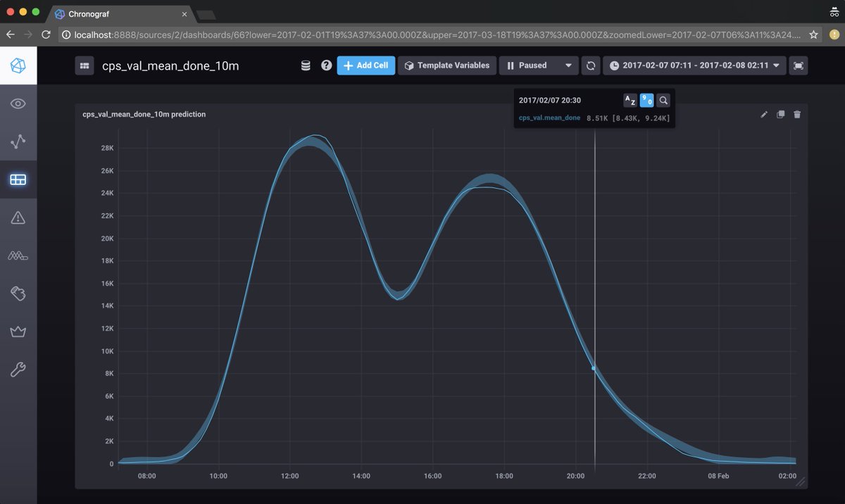Enter presentation full-screen mode icon
Image resolution: width=845 pixels, height=504 pixels.
[799, 65]
